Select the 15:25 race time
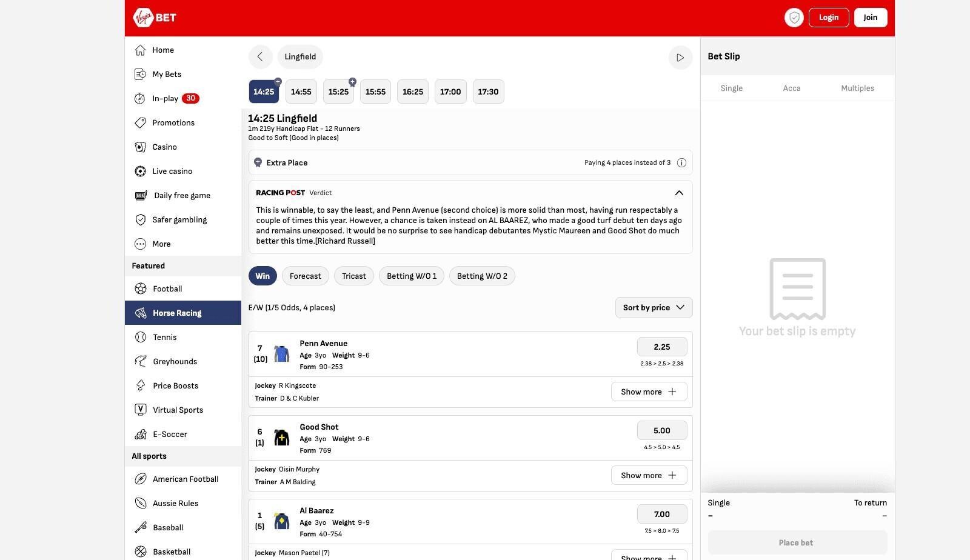Viewport: 970px width, 560px height. pos(338,92)
